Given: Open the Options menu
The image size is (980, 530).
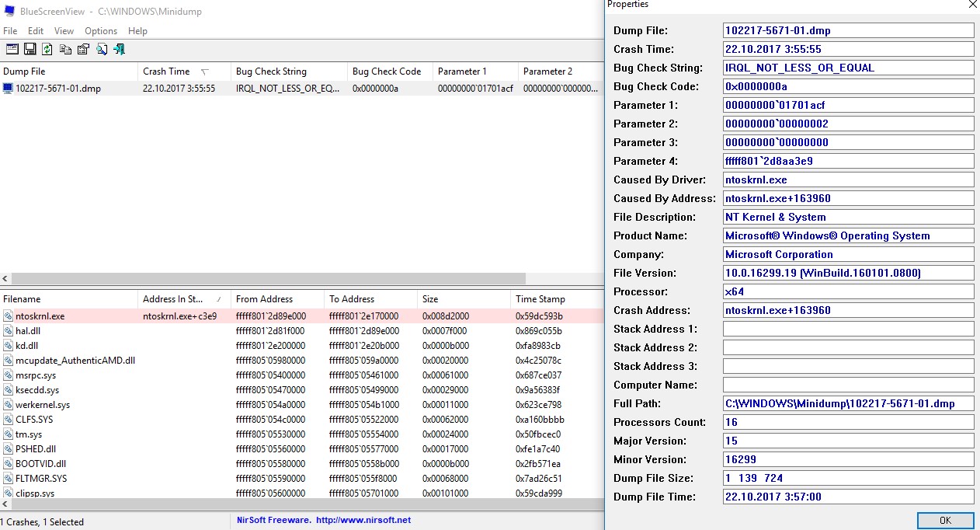Looking at the screenshot, I should tap(101, 31).
